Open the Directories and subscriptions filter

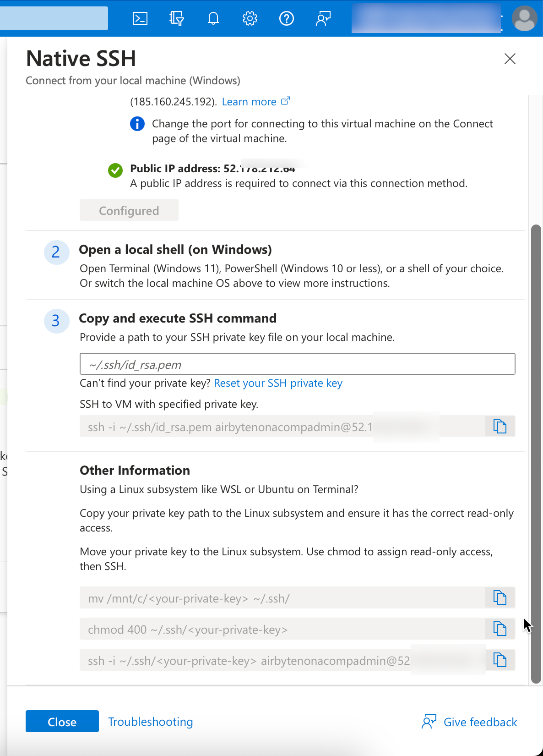click(x=176, y=18)
